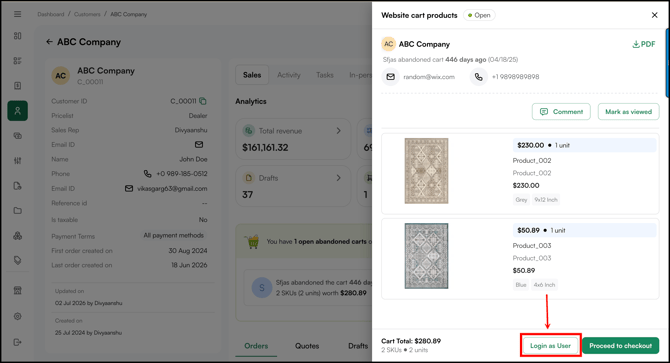Click the envelope icon beside random@wix.com
This screenshot has width=670, height=363.
pyautogui.click(x=391, y=77)
